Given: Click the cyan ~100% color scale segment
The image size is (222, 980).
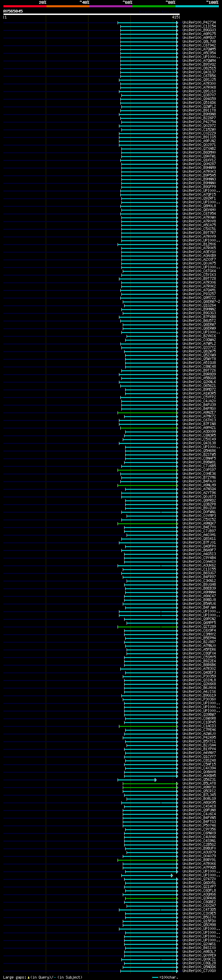Looking at the screenshot, I should click(x=197, y=6).
